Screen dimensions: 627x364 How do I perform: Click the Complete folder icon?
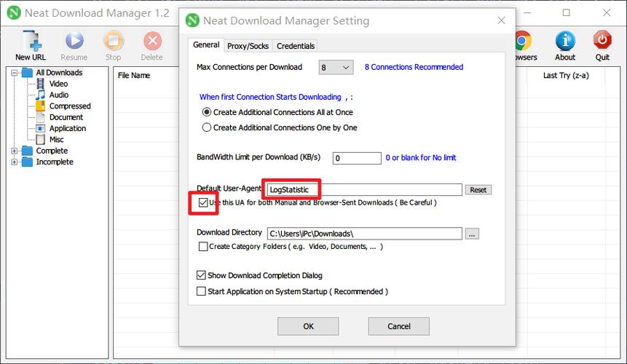point(27,151)
